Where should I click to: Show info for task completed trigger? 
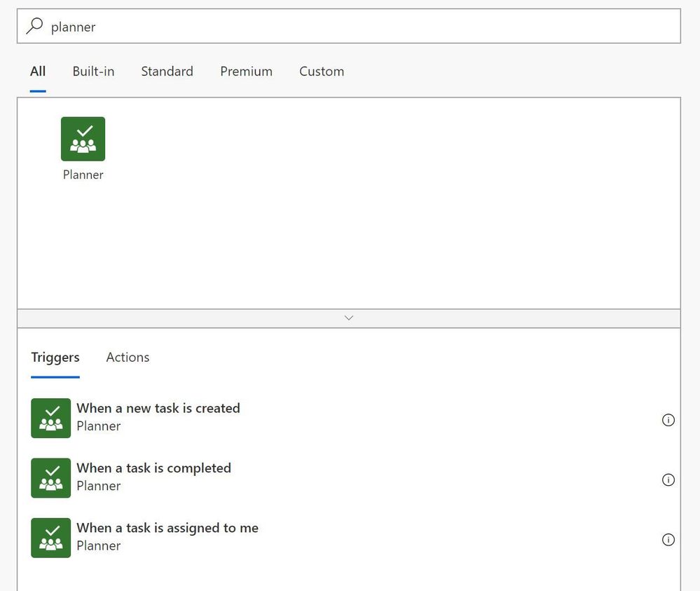[668, 480]
